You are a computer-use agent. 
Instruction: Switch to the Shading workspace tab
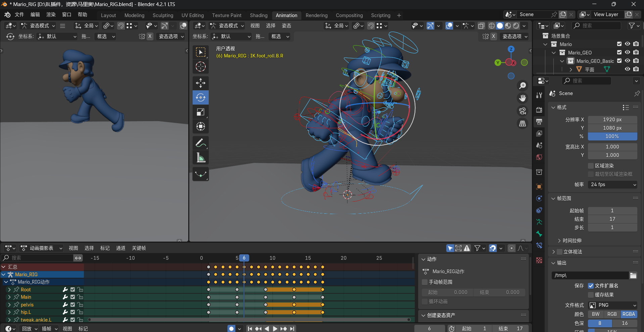pos(259,15)
